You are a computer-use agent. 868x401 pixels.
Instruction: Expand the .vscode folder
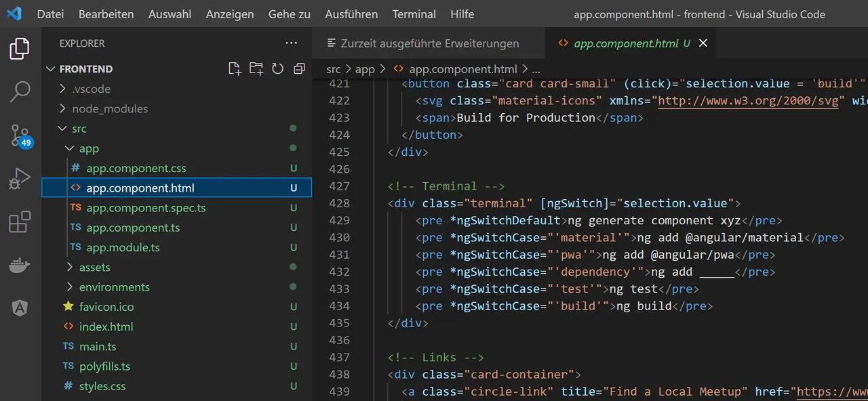[x=91, y=89]
